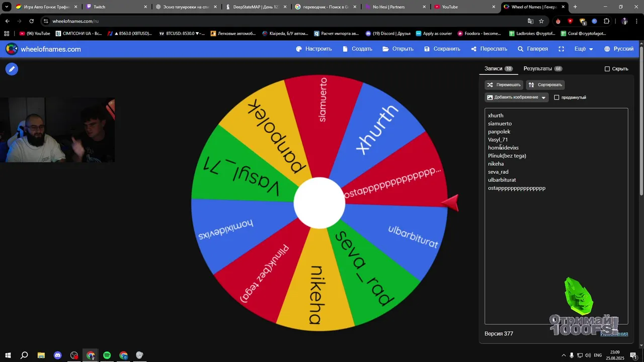Click the webcam overlay thumbnail

click(57, 130)
